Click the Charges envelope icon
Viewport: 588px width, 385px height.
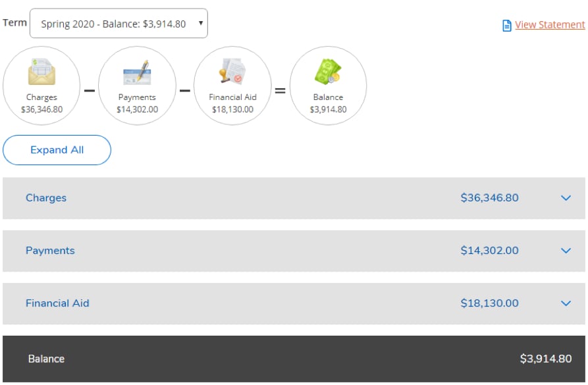(42, 72)
